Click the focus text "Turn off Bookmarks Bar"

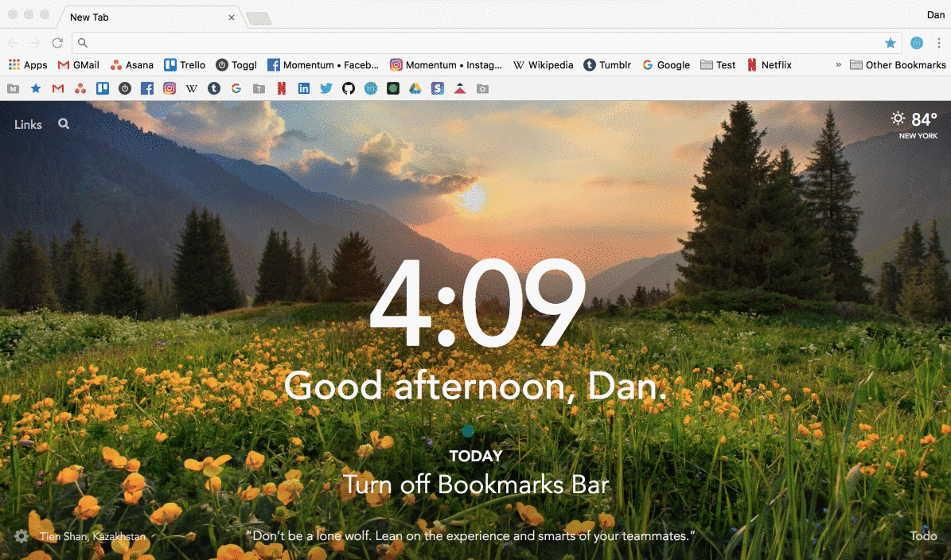(x=476, y=484)
